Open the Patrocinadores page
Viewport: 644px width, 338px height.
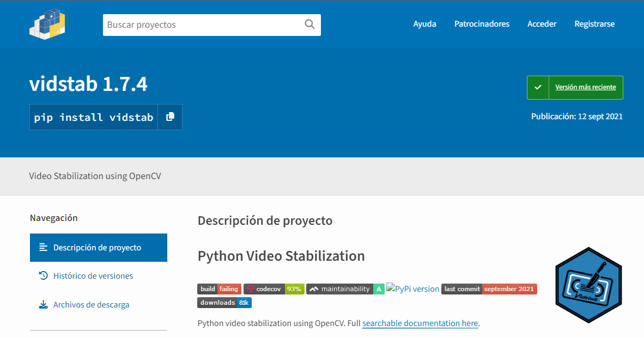point(482,24)
